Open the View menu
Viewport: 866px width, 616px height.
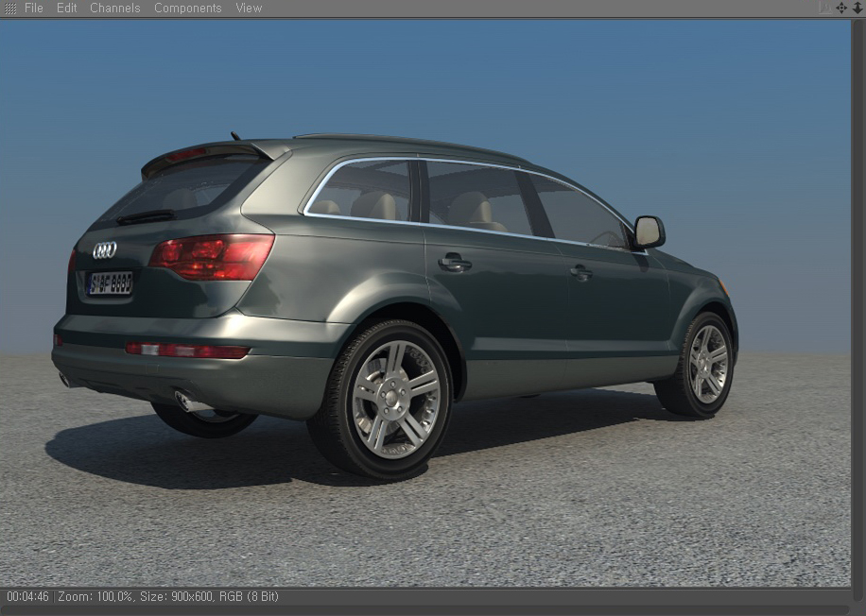(x=249, y=9)
